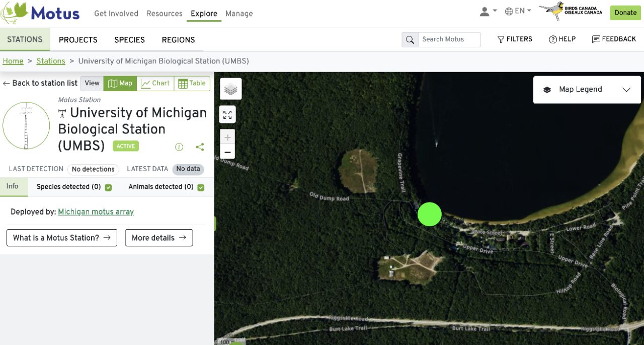The image size is (644, 345).
Task: Switch to the SPECIES tab
Action: click(129, 39)
